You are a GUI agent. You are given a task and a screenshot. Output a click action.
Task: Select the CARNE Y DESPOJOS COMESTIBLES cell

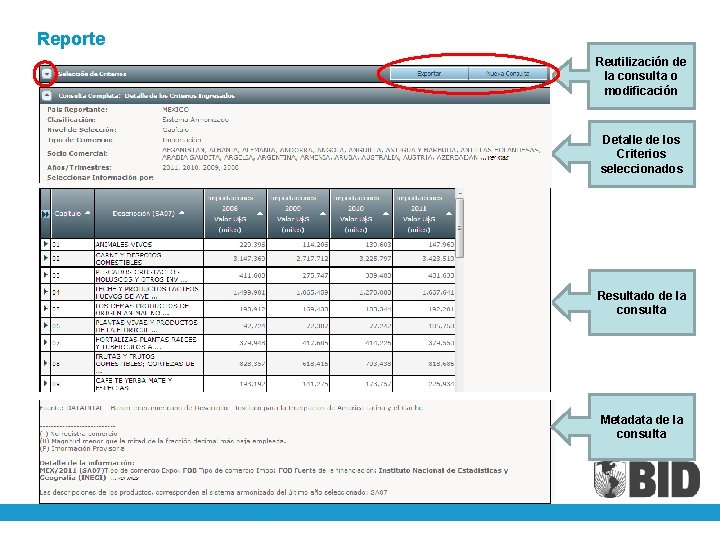pos(149,259)
